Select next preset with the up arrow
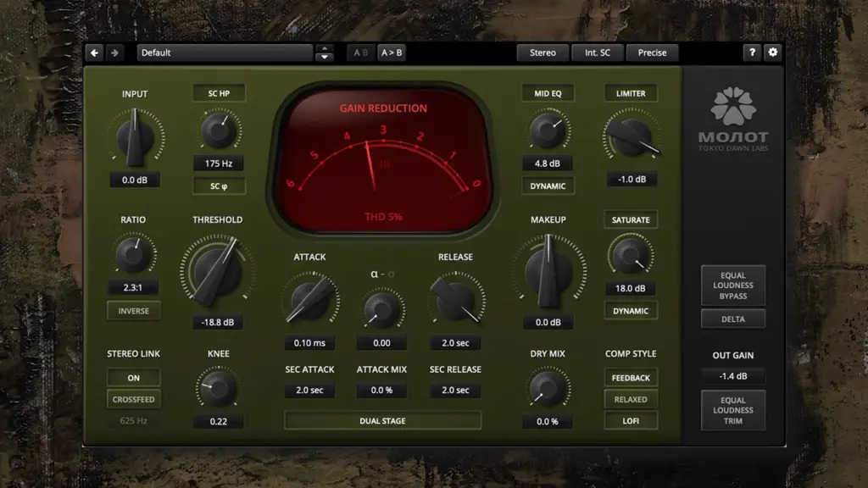868x488 pixels. pos(325,48)
